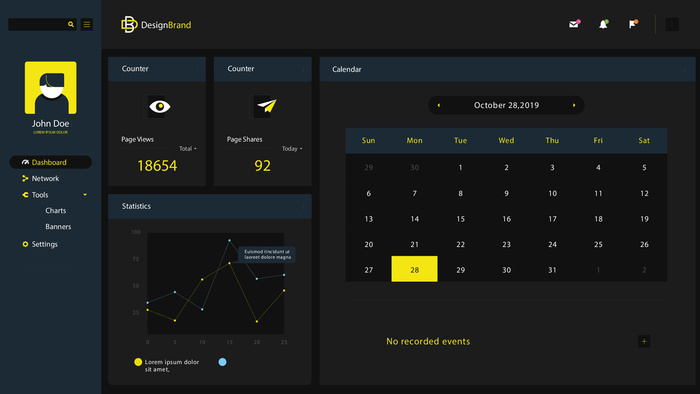Open the mail envelope notifications
Image resolution: width=700 pixels, height=394 pixels.
pos(574,24)
